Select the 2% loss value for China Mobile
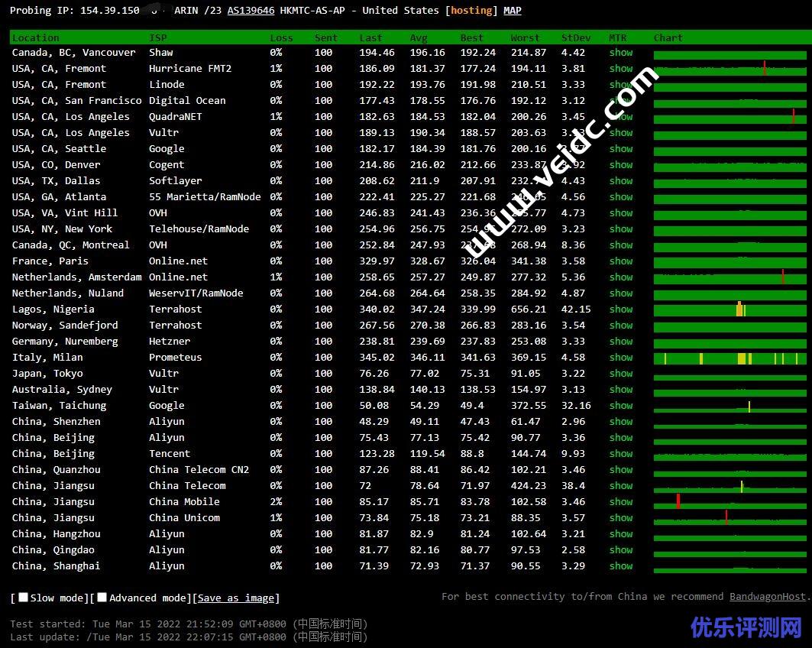 tap(276, 502)
